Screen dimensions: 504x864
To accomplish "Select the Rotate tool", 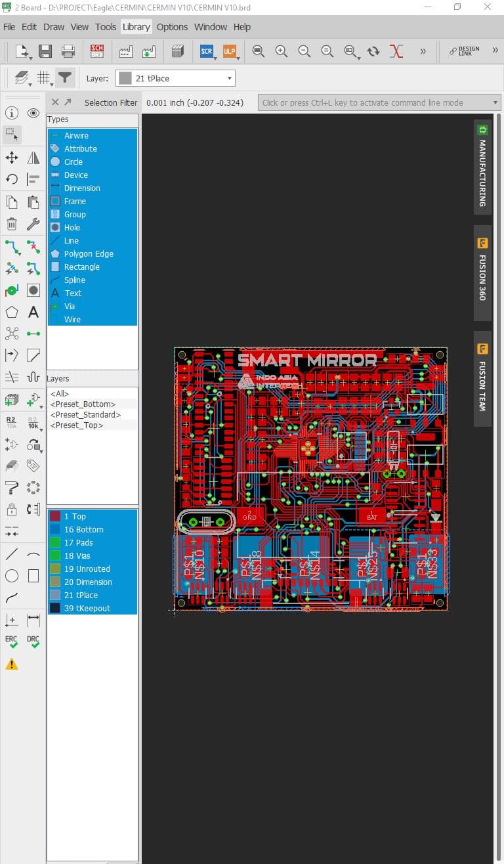I will tap(12, 179).
